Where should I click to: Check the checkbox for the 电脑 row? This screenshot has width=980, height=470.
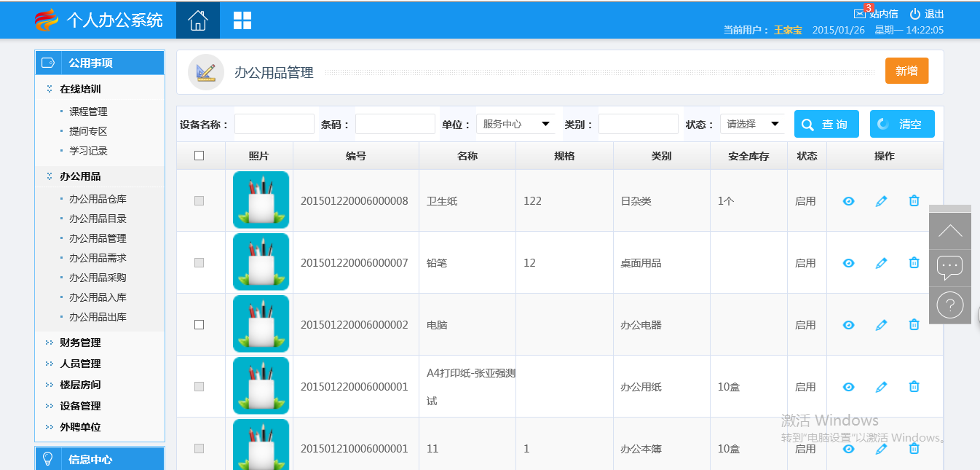pos(199,325)
